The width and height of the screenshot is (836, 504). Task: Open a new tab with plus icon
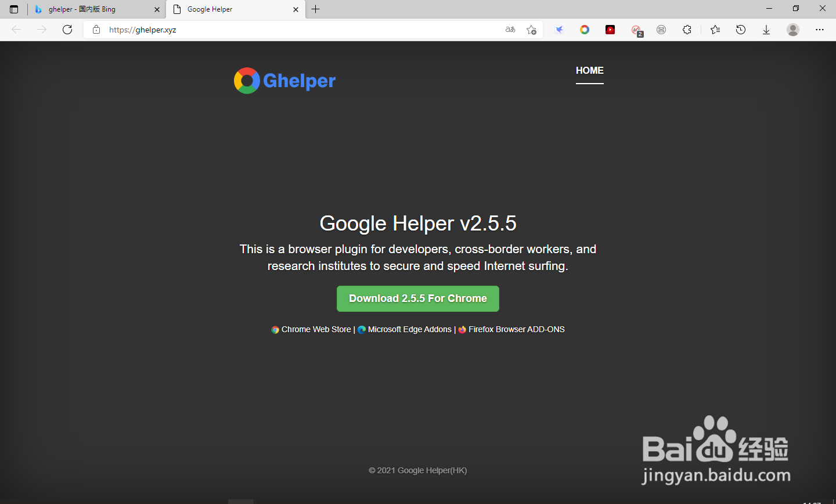[x=316, y=9]
